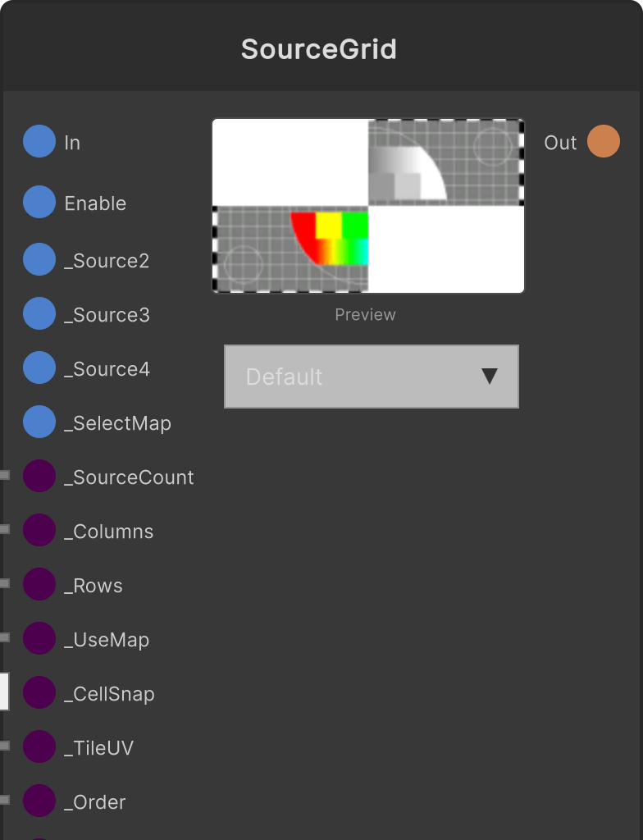Viewport: 643px width, 840px height.
Task: Click the orange Out output port
Action: [x=604, y=141]
